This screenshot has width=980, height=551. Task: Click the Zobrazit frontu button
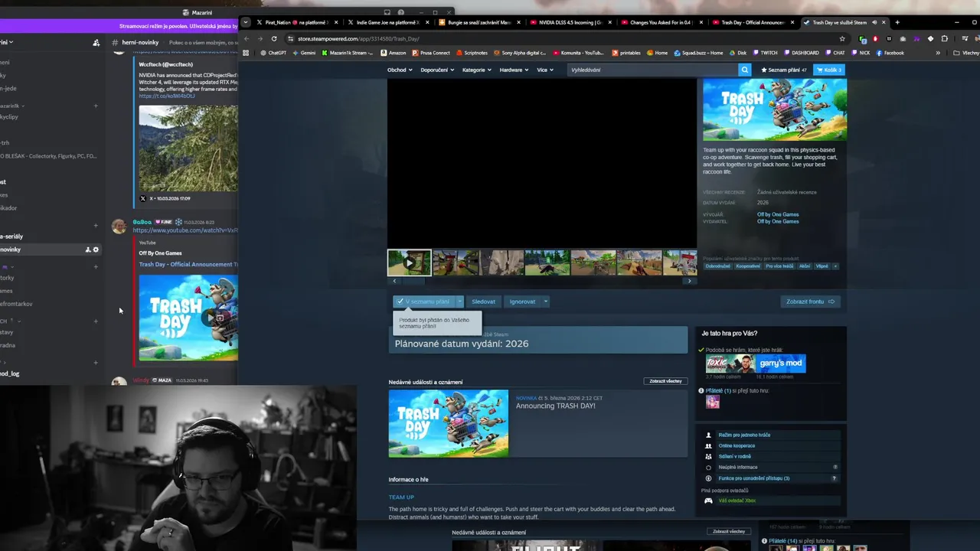coord(810,302)
